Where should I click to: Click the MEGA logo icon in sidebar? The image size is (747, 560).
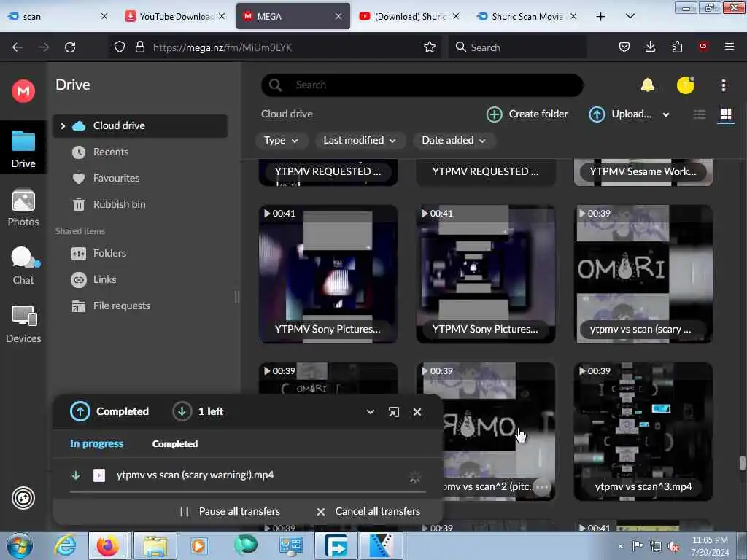click(x=23, y=90)
